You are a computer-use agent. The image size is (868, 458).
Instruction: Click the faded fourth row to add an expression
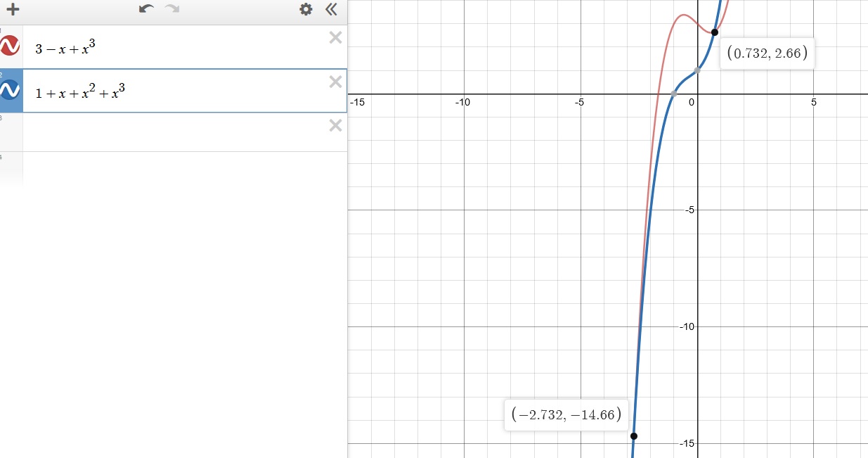point(176,169)
